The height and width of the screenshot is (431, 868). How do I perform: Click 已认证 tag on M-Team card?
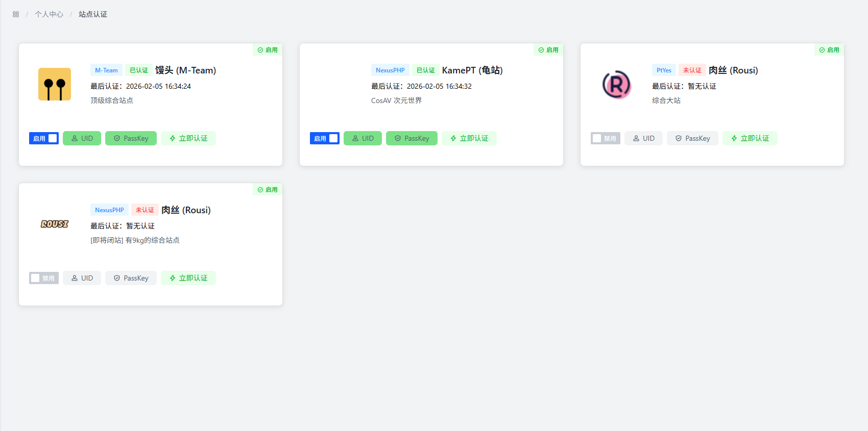(139, 70)
